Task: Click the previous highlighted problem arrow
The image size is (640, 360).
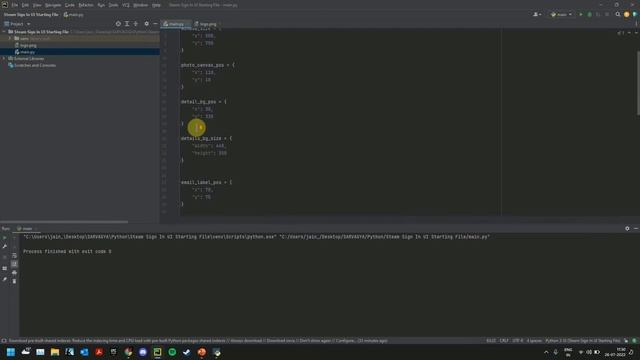Action: click(x=629, y=33)
